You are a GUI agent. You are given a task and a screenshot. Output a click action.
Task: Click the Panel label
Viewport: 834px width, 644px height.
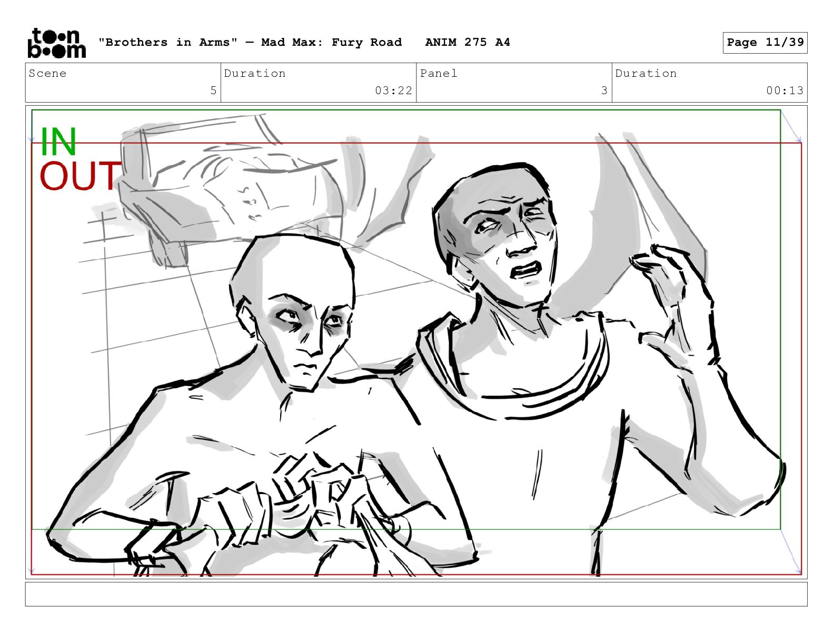439,73
